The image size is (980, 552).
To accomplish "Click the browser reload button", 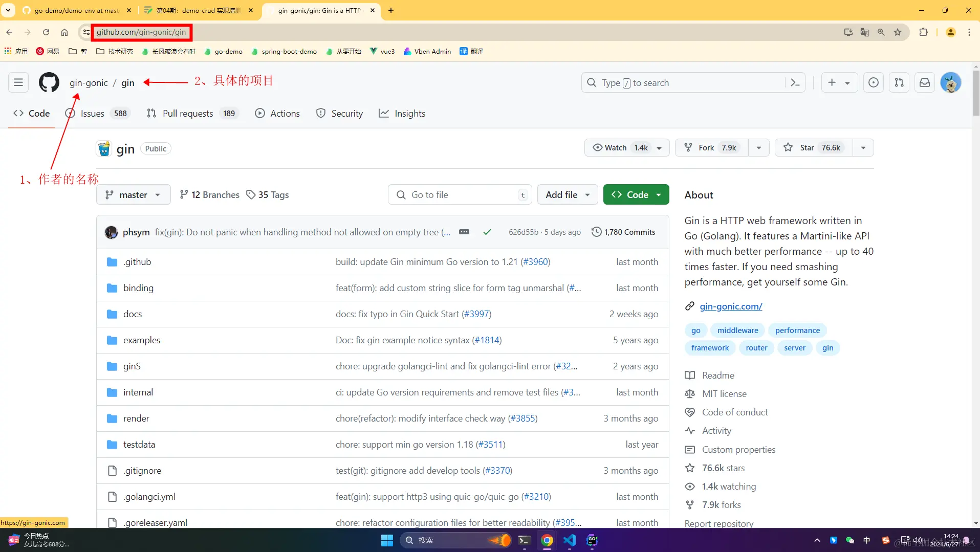I will point(46,32).
